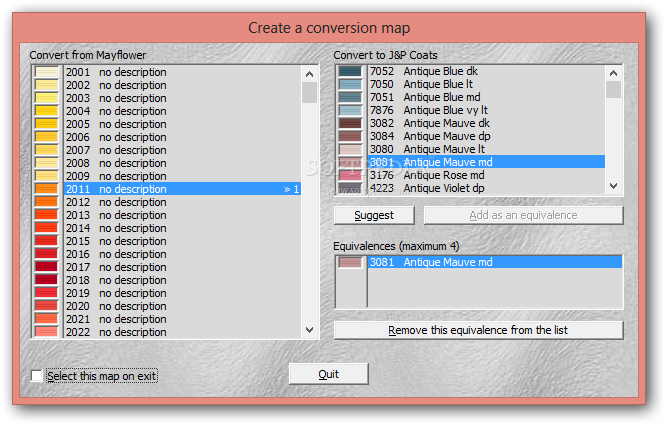Select Mayflower row '2005 no description'
Image resolution: width=666 pixels, height=425 pixels.
coord(183,124)
